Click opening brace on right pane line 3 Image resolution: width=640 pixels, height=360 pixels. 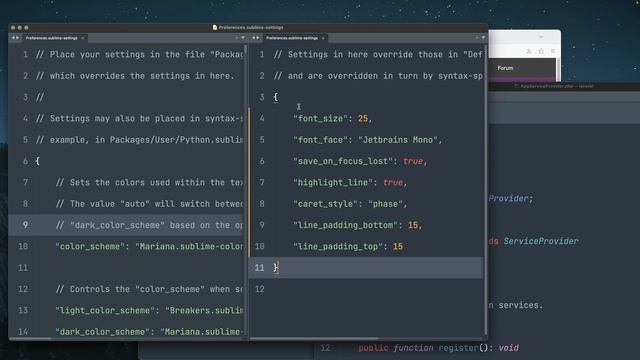point(276,97)
